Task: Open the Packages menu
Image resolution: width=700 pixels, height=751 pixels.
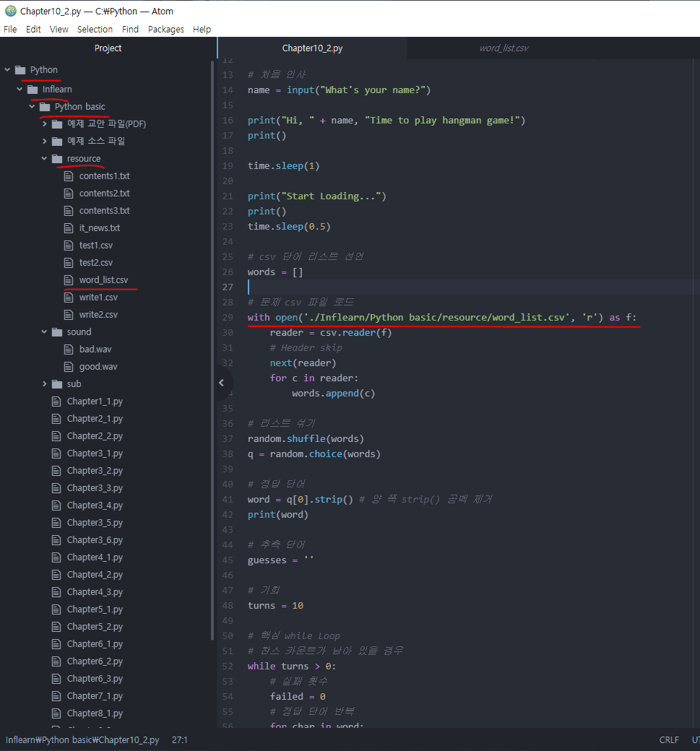Action: point(165,29)
